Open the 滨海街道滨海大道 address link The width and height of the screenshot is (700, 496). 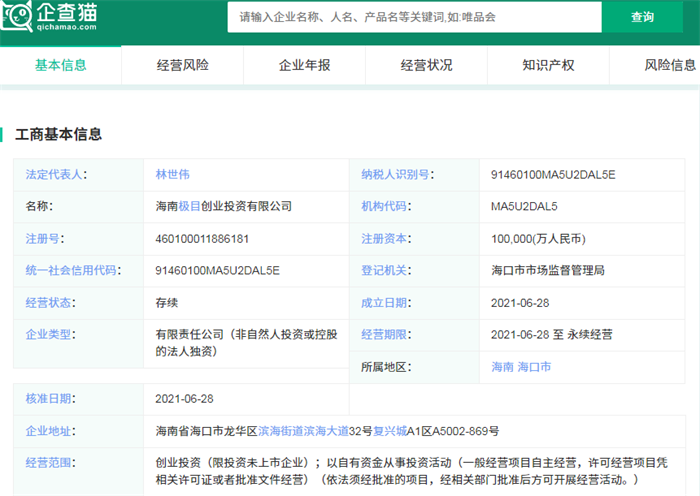click(303, 431)
